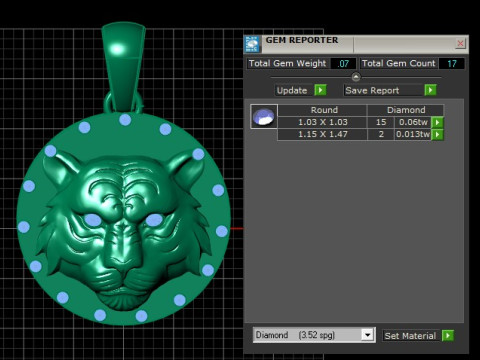Click the Total Gem Count value 17
480x360 pixels.
[452, 63]
